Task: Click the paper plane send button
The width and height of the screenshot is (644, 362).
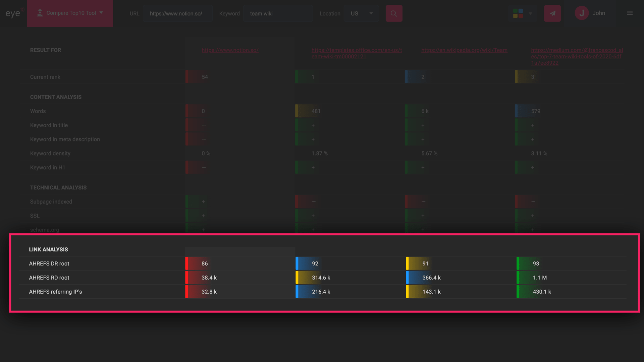Action: 552,13
